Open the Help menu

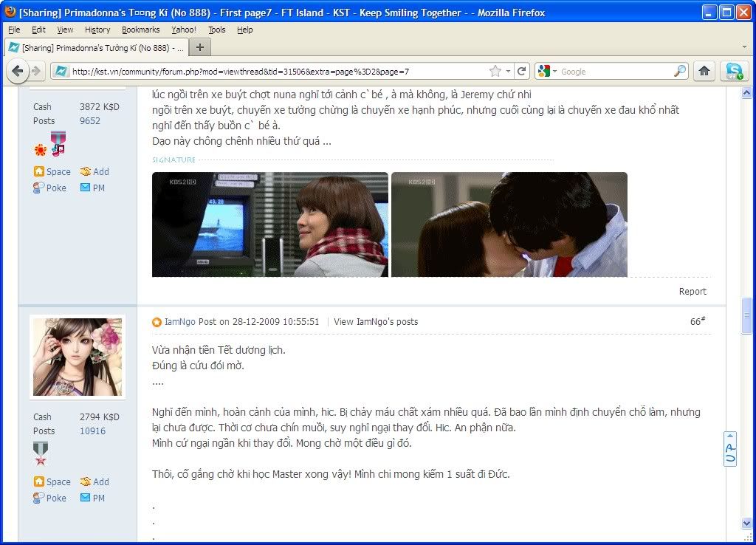tap(245, 30)
